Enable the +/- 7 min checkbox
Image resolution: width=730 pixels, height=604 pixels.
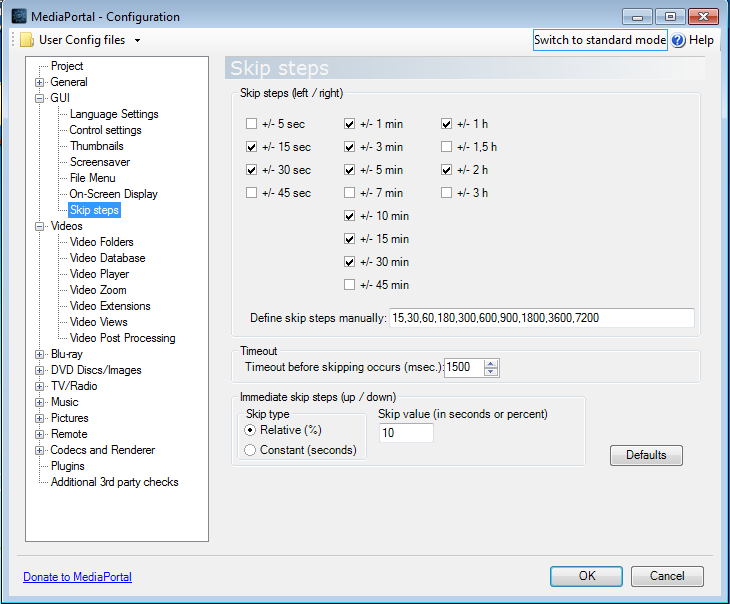coord(349,192)
